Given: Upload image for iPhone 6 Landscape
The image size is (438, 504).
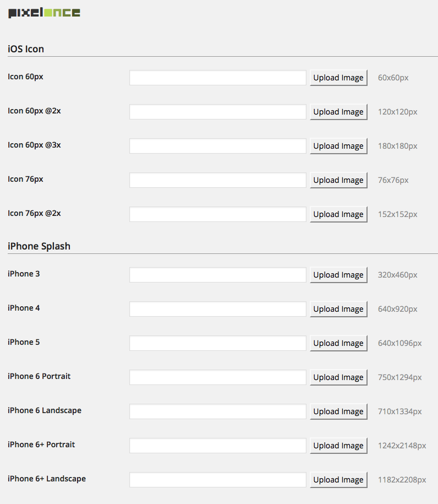Looking at the screenshot, I should 338,411.
